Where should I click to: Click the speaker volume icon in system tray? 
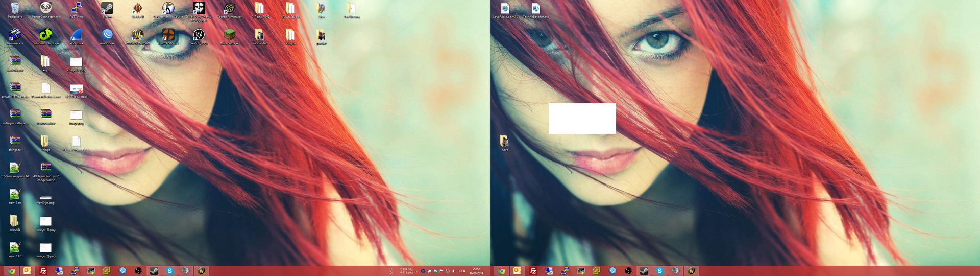454,271
